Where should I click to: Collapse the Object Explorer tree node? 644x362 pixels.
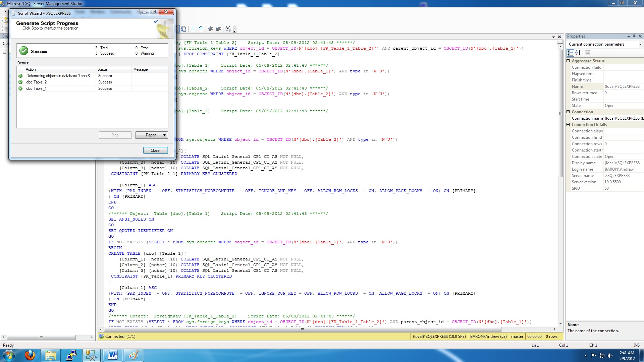[4, 52]
